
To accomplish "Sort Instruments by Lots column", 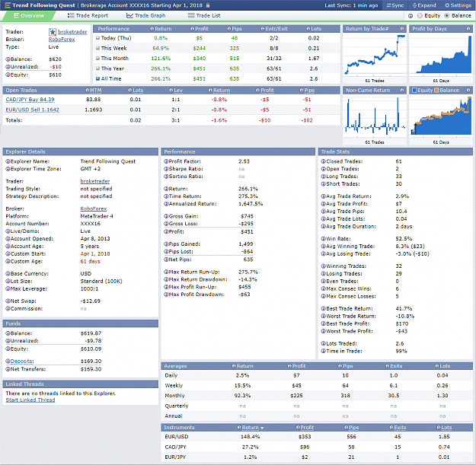I will 446,428.
